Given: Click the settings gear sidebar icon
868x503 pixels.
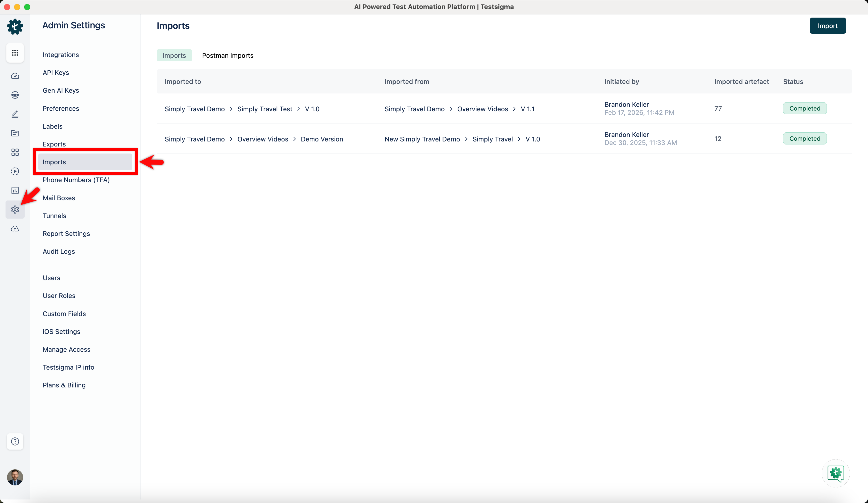Looking at the screenshot, I should (x=15, y=210).
